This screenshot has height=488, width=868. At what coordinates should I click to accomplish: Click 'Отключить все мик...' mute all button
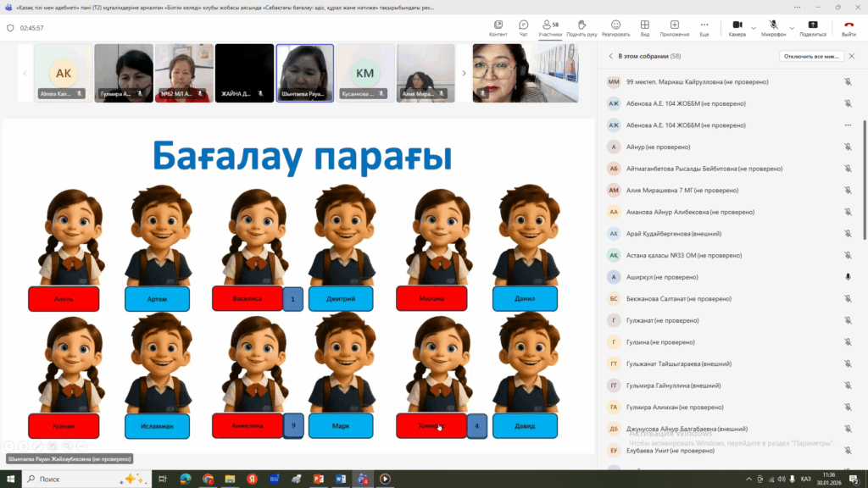tap(811, 56)
